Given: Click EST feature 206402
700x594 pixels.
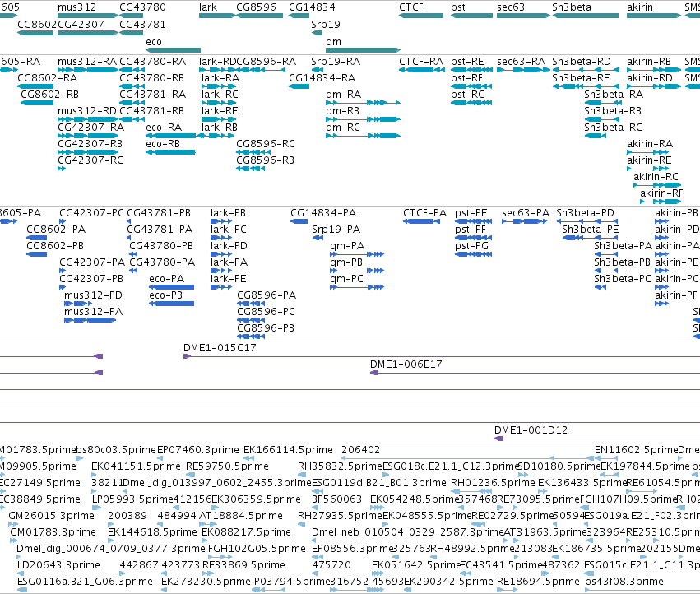Looking at the screenshot, I should click(x=467, y=457).
